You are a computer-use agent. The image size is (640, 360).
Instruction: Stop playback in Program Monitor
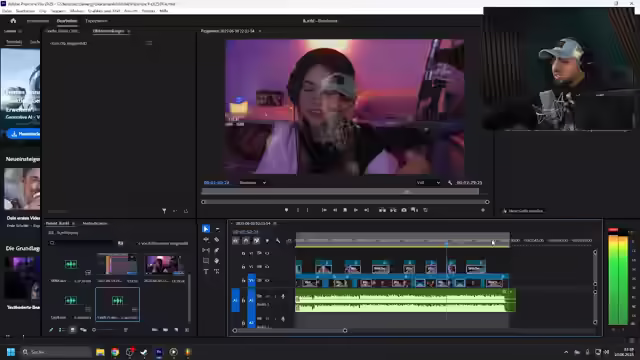[345, 210]
